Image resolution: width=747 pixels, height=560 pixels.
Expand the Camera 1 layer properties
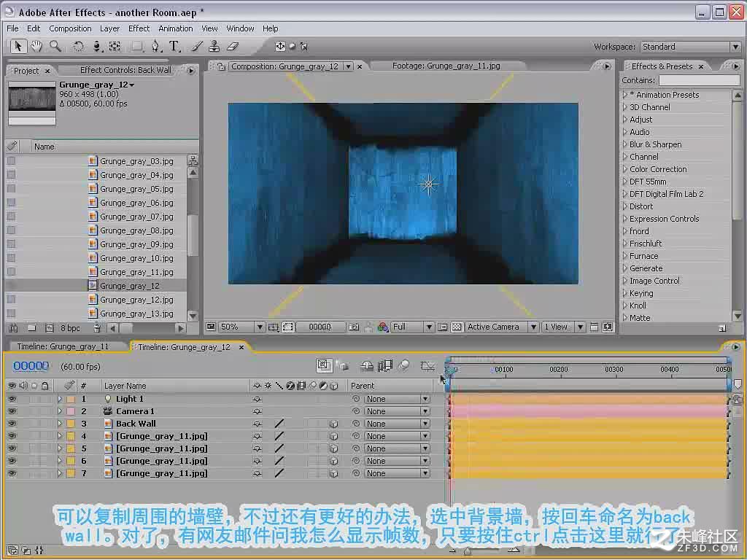click(60, 411)
